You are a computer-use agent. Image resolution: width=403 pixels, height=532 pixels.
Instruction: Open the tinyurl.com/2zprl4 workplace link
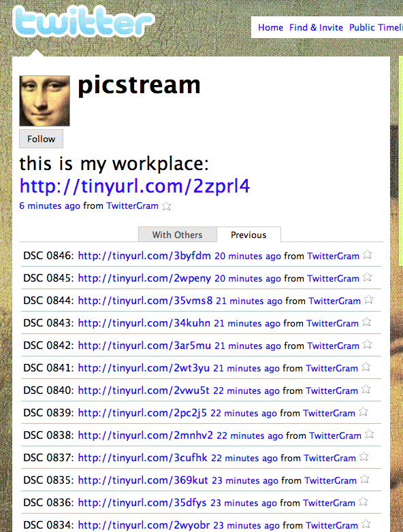click(135, 186)
